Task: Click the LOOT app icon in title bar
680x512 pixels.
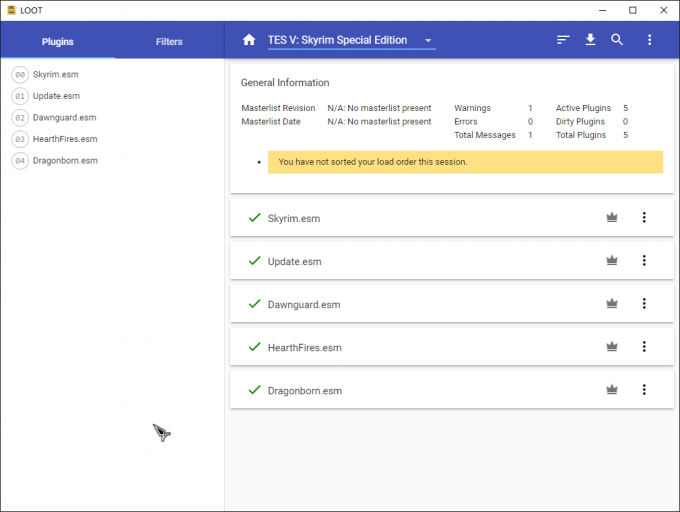Action: click(x=11, y=10)
